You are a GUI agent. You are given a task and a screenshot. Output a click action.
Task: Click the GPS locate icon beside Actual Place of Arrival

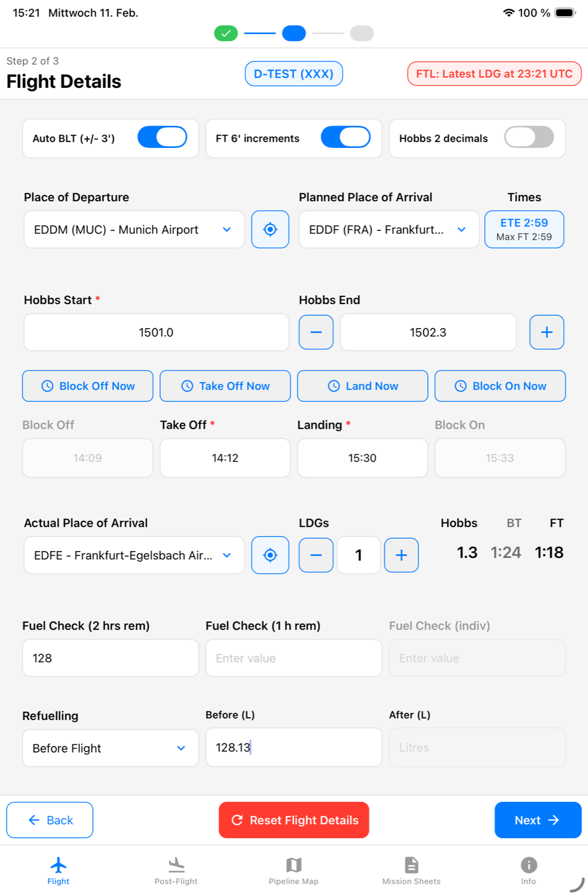pos(270,555)
